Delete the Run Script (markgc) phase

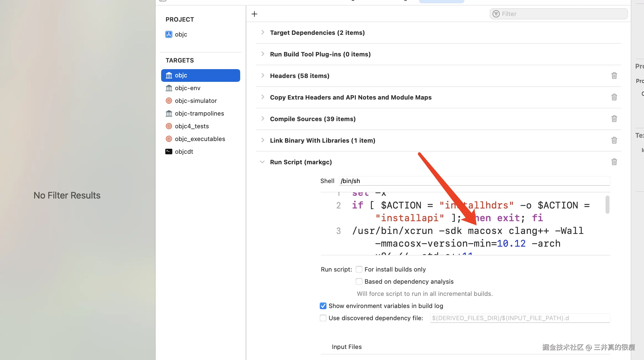[x=614, y=162]
